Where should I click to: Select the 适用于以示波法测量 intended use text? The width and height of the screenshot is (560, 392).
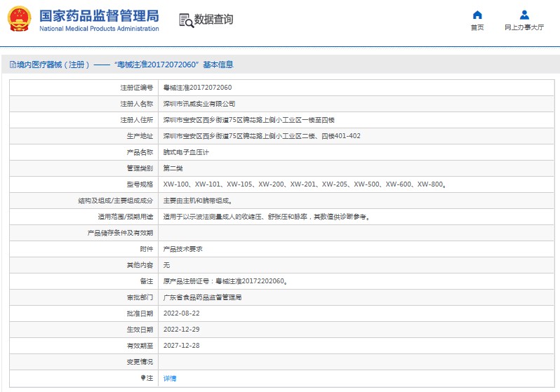coord(267,217)
